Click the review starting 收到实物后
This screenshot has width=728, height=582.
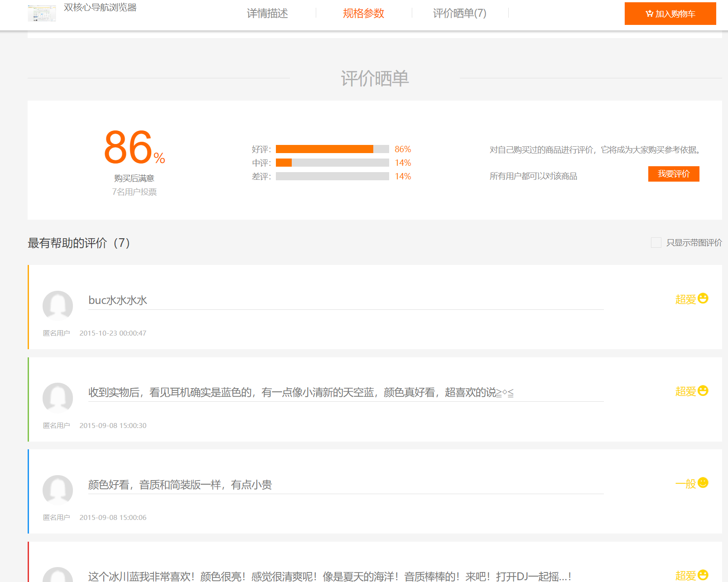301,392
